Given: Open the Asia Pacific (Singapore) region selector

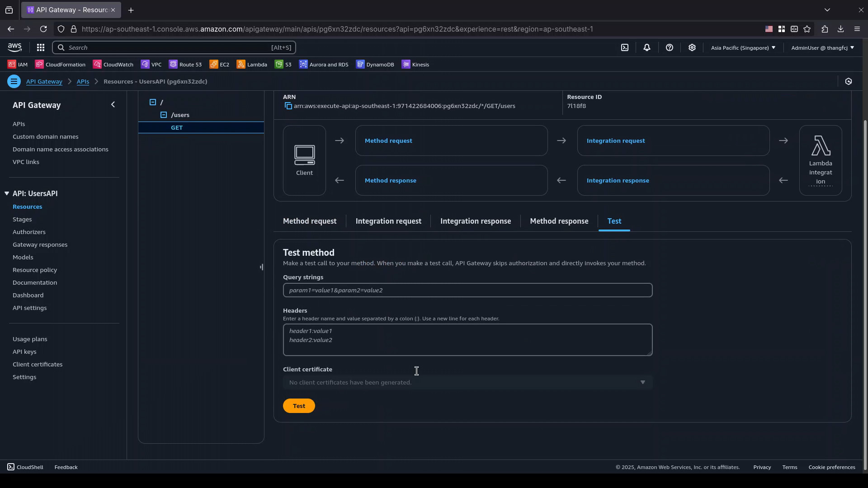Looking at the screenshot, I should (x=743, y=47).
